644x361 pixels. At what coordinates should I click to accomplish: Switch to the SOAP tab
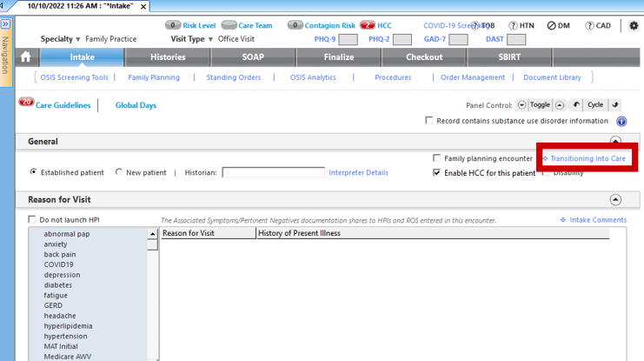coord(253,57)
